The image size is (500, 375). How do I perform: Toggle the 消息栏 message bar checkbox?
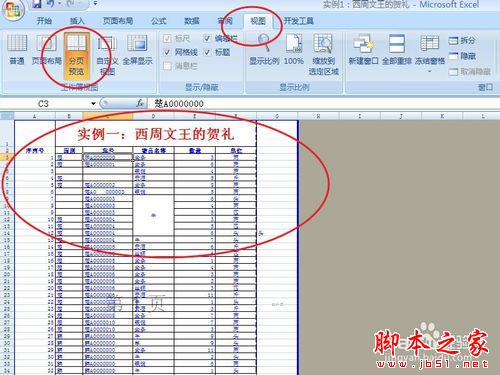181,66
